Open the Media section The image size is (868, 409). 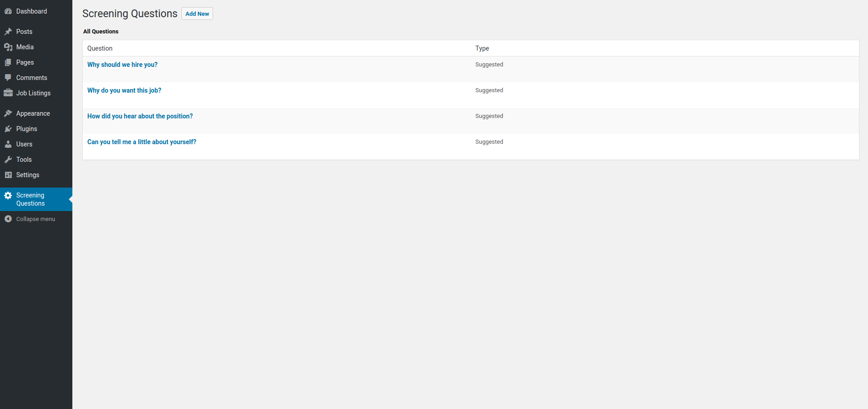click(x=25, y=47)
